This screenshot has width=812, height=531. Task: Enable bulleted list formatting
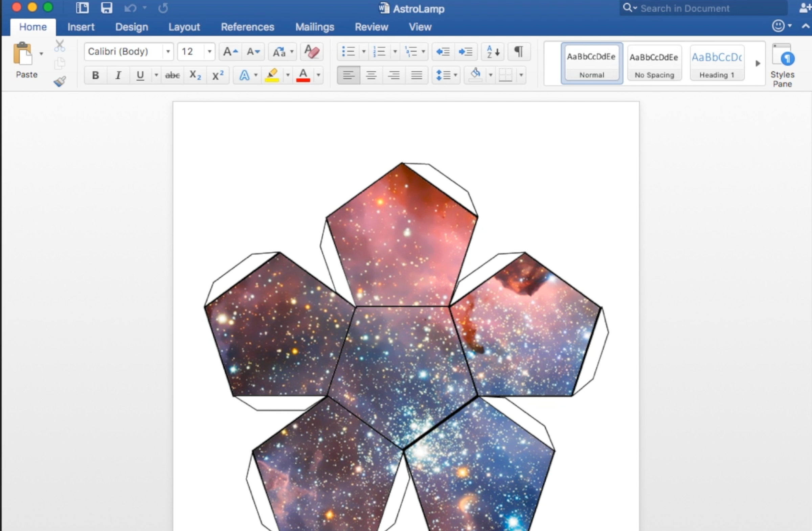(x=348, y=52)
